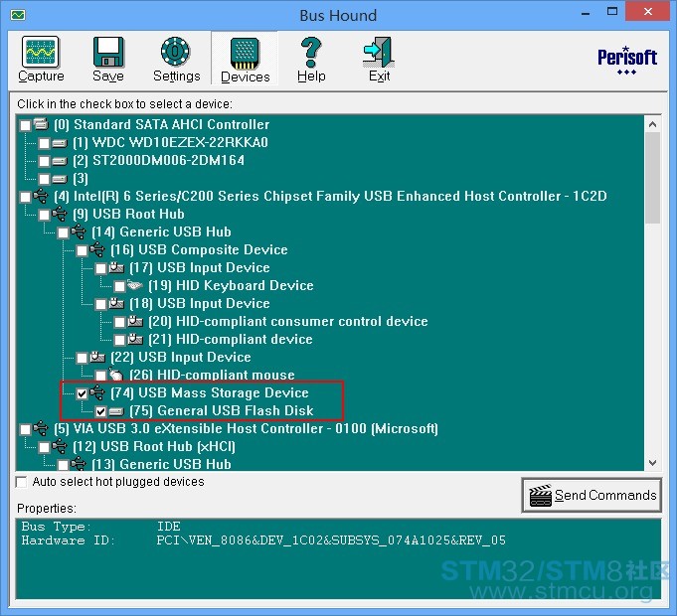Check the WDC WD10EZEX-22RKKA0 checkbox
The width and height of the screenshot is (677, 616).
point(44,143)
